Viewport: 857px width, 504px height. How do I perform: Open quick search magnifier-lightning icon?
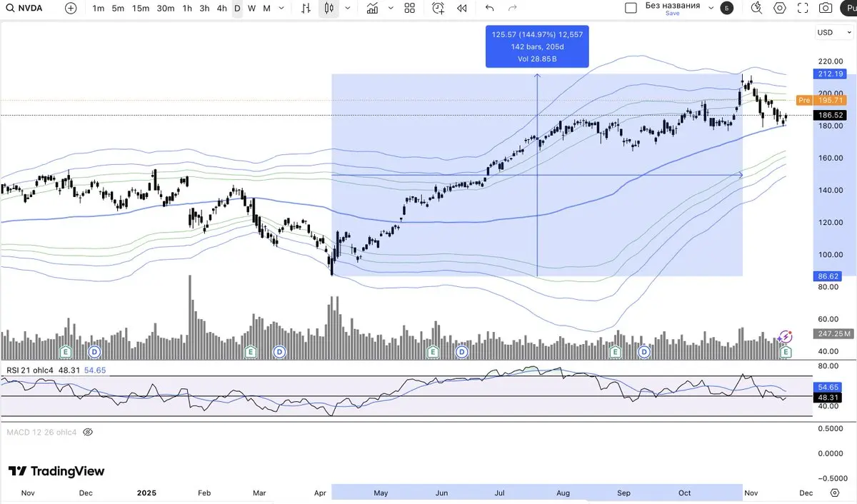click(x=758, y=9)
